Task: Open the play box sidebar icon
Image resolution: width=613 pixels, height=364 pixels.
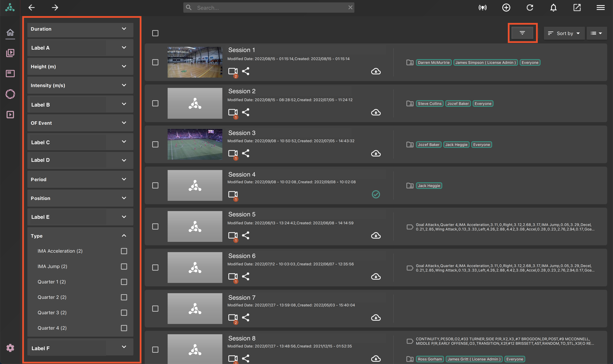Action: (10, 115)
